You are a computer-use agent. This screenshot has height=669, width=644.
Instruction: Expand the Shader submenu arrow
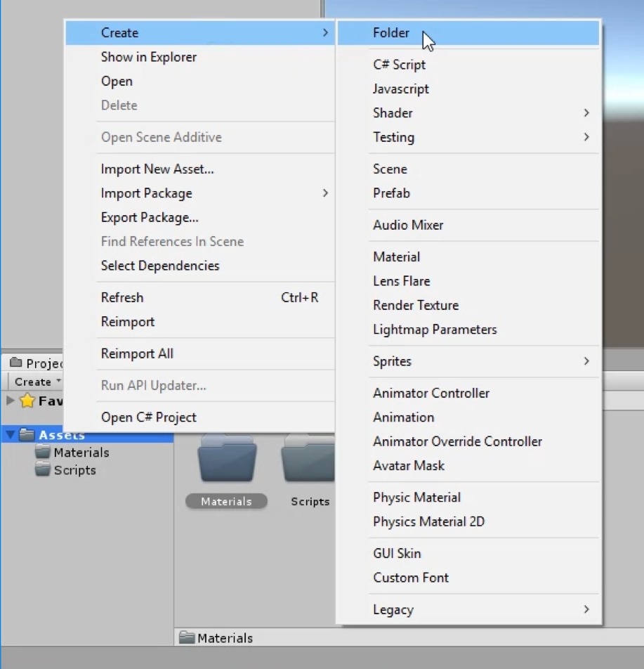[x=586, y=113]
